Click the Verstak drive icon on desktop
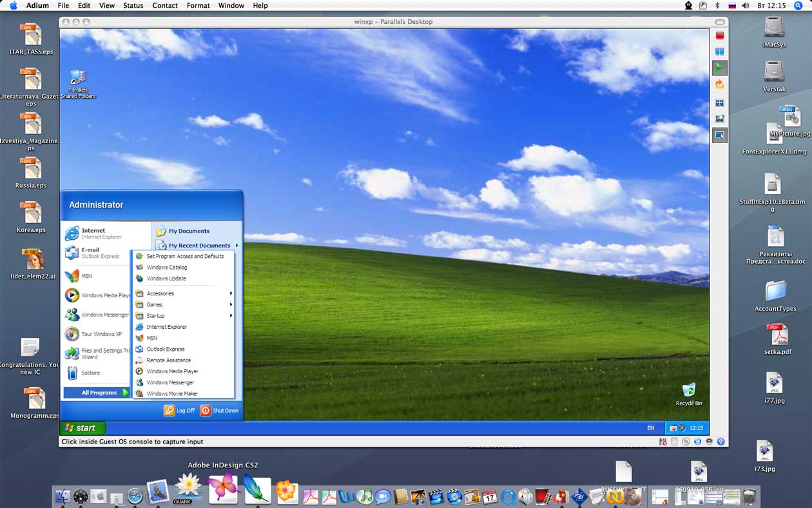Viewport: 812px width, 508px height. point(774,76)
